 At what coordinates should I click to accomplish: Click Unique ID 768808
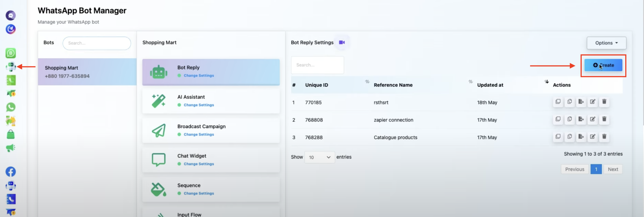click(314, 120)
